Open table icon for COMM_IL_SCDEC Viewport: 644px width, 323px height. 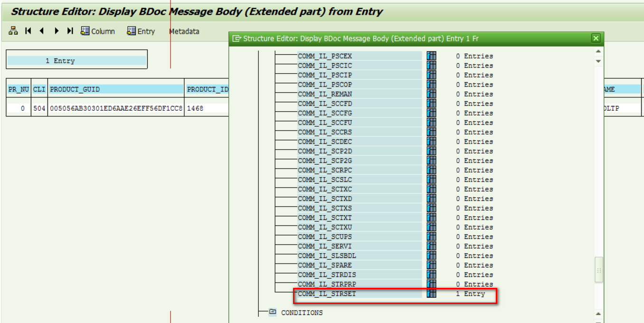431,142
